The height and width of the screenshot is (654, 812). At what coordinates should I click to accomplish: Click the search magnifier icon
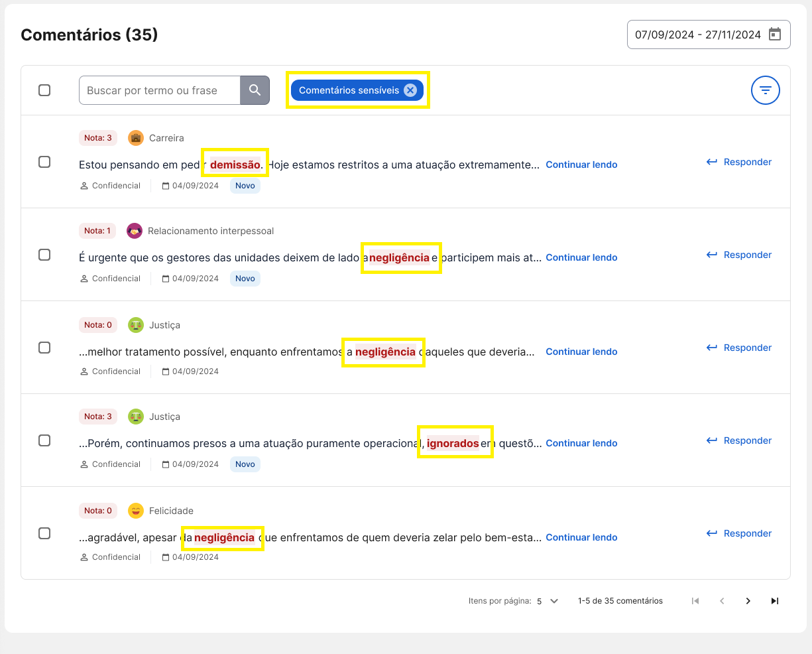255,90
